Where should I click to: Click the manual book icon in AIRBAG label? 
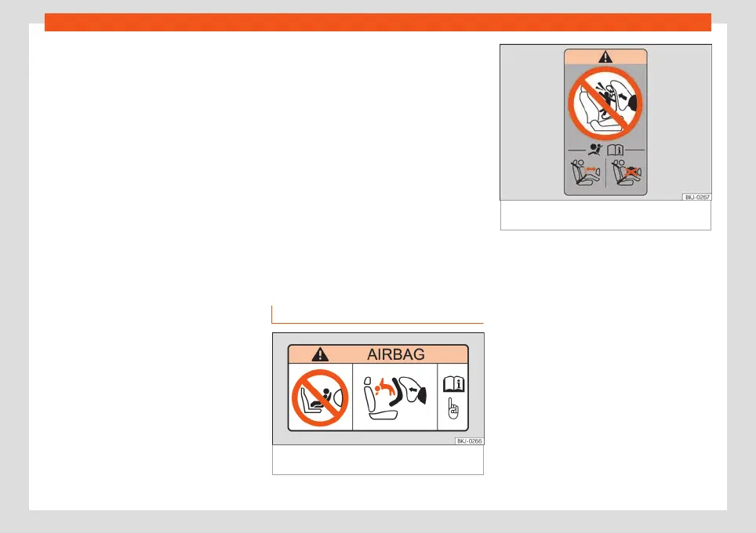[x=454, y=384]
